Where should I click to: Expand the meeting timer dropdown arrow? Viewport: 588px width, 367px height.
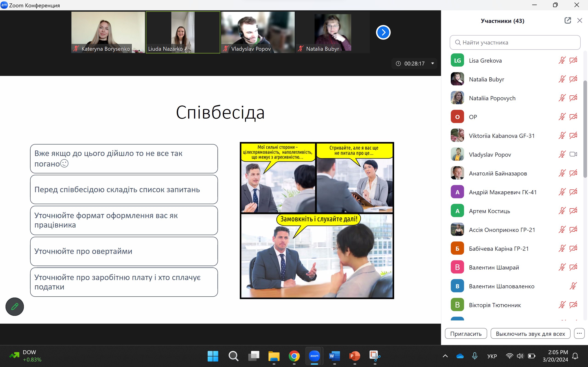point(433,64)
